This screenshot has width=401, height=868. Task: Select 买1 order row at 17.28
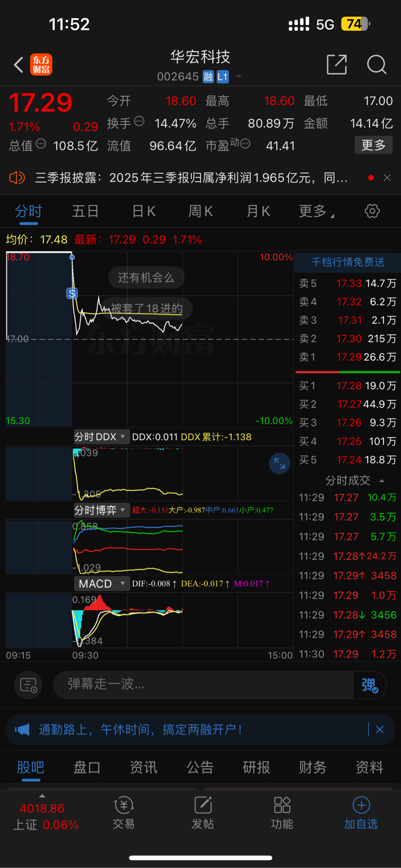tap(348, 385)
